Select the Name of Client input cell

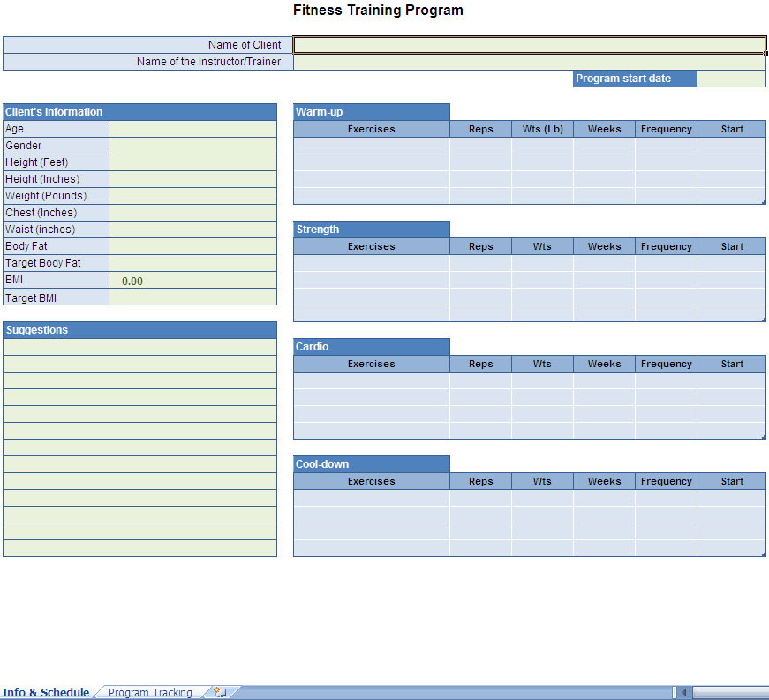(x=530, y=45)
